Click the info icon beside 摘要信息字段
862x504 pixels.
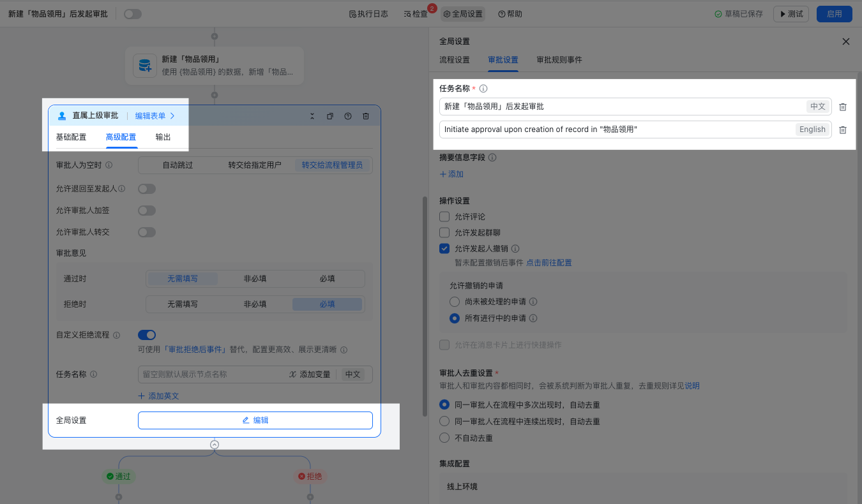tap(492, 158)
